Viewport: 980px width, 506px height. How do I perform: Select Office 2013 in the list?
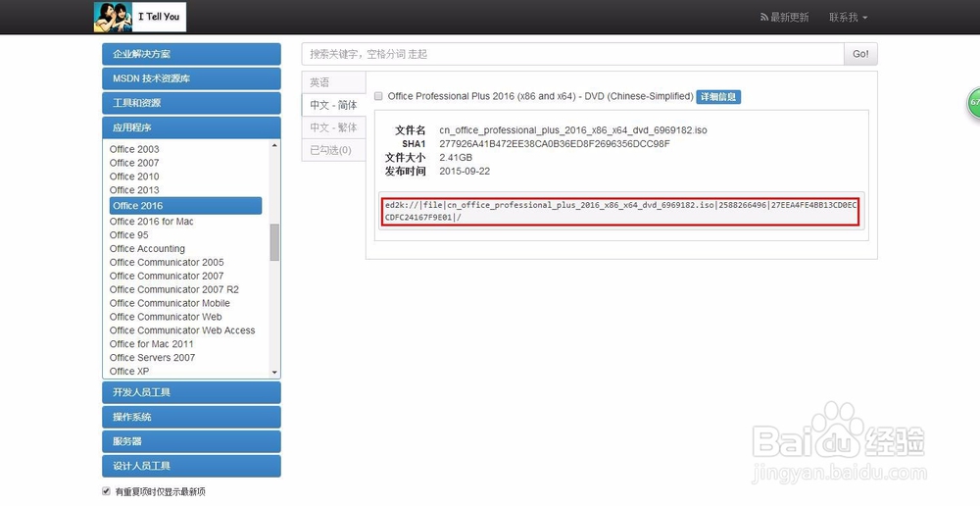[134, 190]
